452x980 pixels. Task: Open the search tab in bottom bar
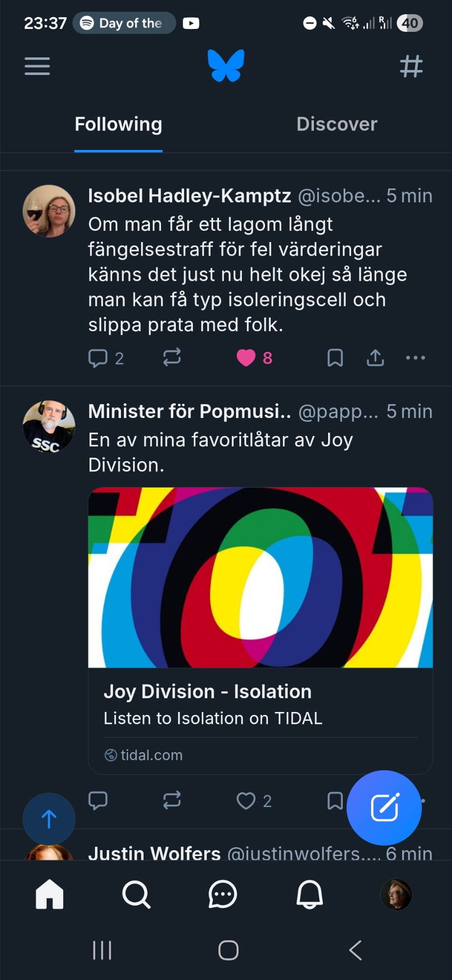point(136,895)
